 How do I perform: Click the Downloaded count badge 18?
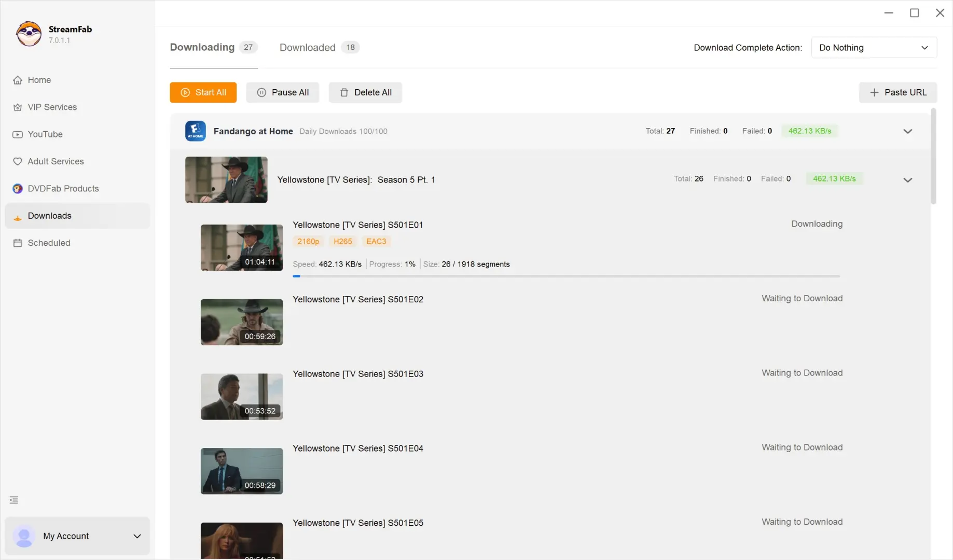[x=351, y=47]
